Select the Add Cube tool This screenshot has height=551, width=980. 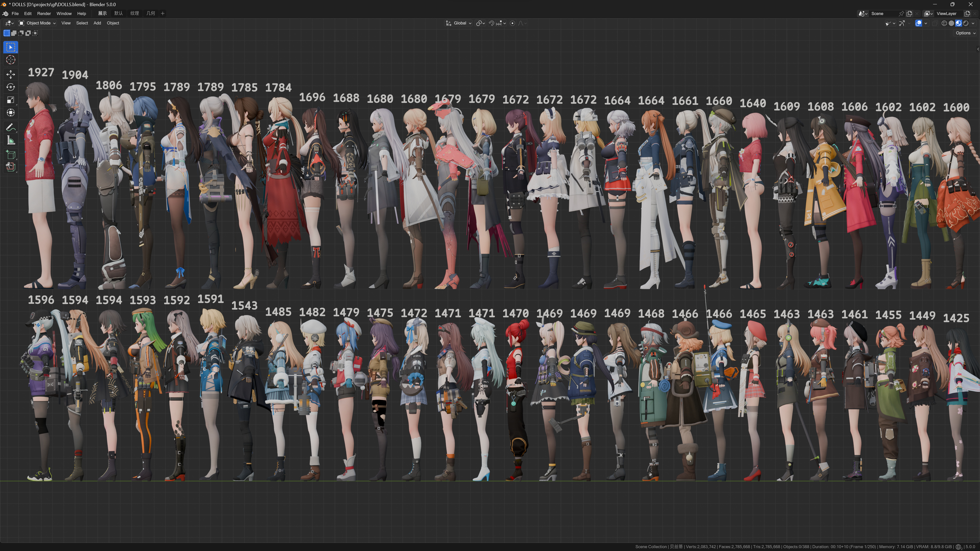coord(11,154)
